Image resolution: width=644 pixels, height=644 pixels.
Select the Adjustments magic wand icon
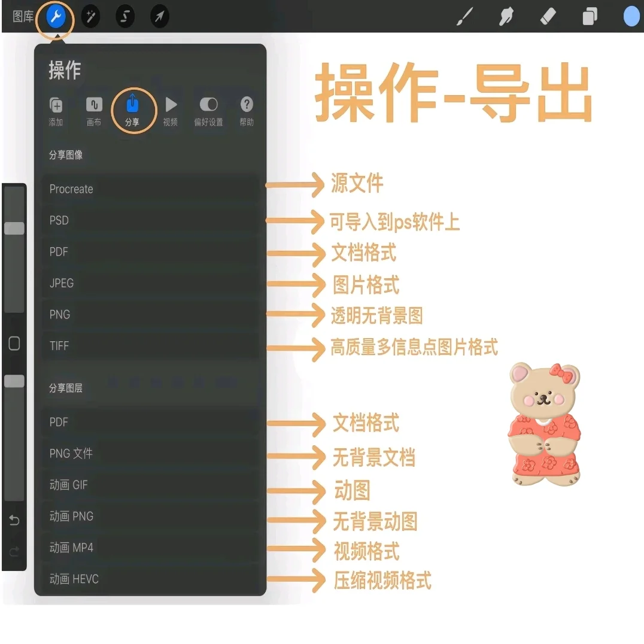pyautogui.click(x=90, y=16)
